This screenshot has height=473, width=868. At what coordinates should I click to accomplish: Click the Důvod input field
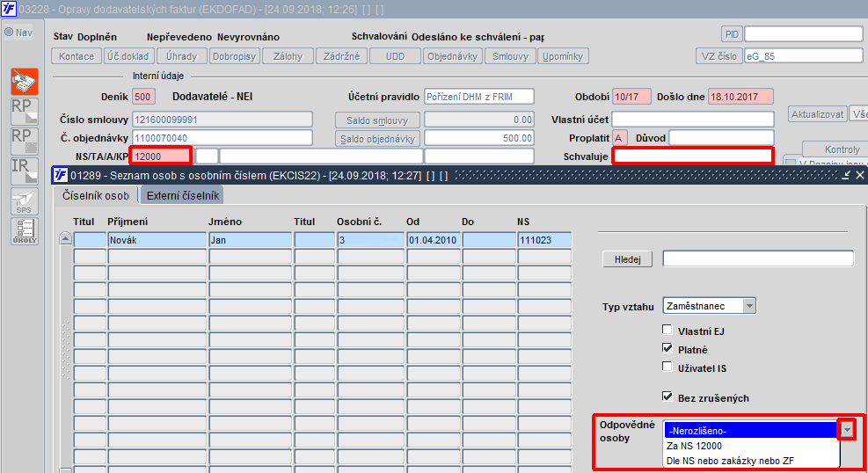point(721,138)
